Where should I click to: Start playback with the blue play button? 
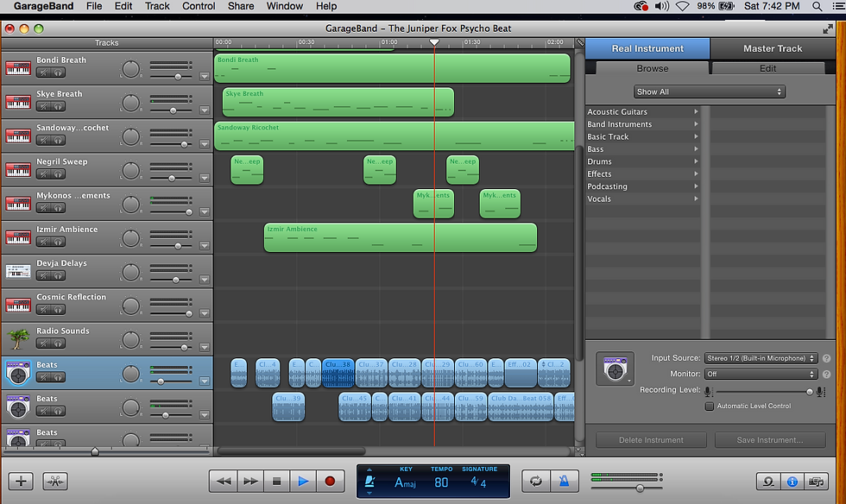tap(303, 481)
